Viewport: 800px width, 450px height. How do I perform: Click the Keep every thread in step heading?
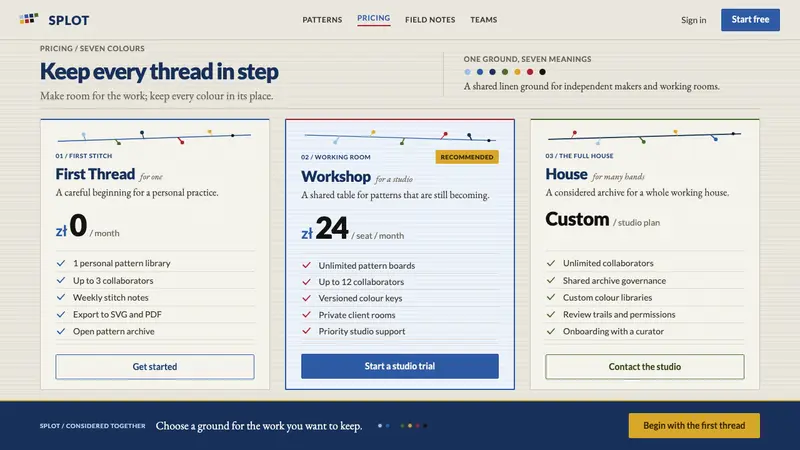159,71
